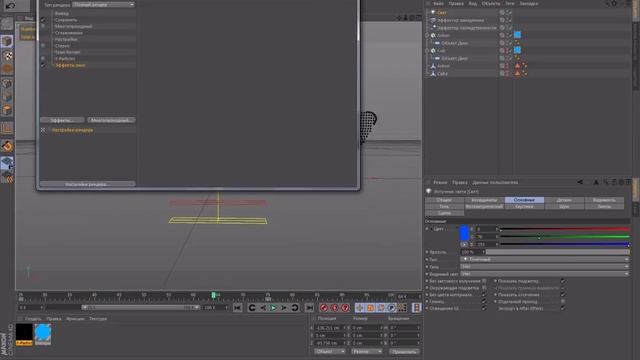Open the Тип рендера dropdown
The width and height of the screenshot is (640, 360).
(x=103, y=4)
